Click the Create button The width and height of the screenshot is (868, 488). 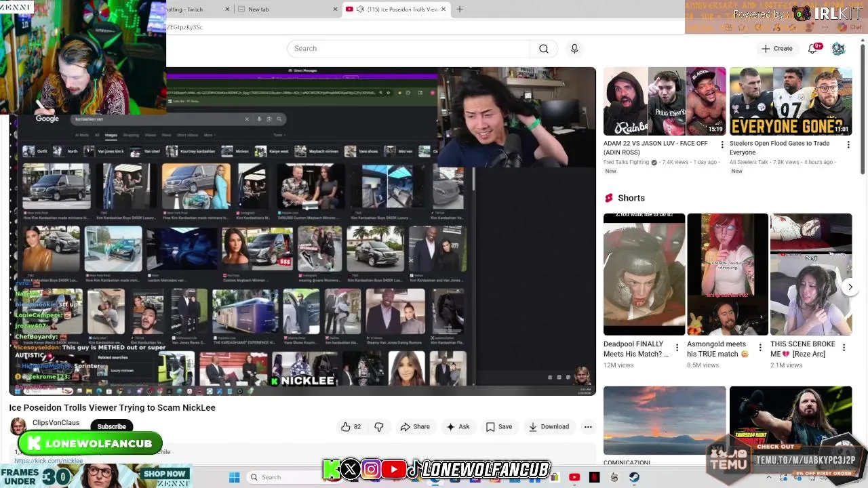[777, 49]
